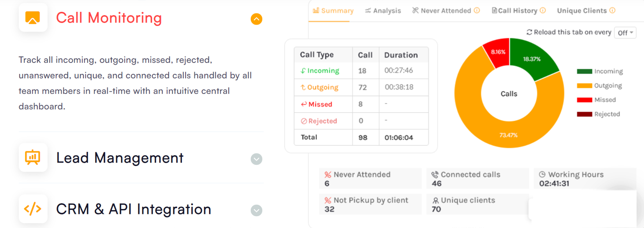This screenshot has width=644, height=228.
Task: Toggle the Incoming legend entry
Action: (600, 71)
